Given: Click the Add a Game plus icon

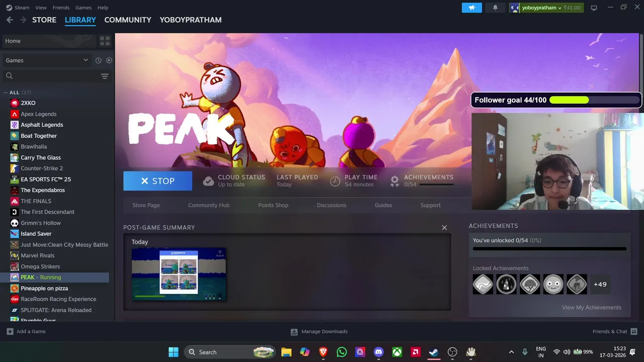Looking at the screenshot, I should tap(10, 332).
